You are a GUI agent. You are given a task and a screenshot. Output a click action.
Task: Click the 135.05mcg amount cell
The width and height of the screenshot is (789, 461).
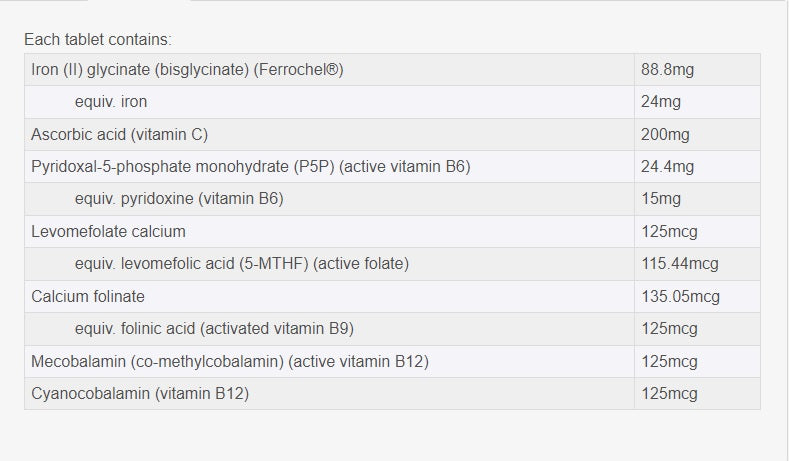[x=680, y=296]
